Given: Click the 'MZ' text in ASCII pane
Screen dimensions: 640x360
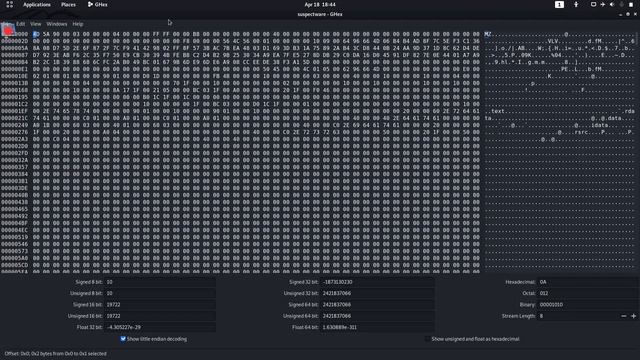Looking at the screenshot, I should tap(488, 34).
